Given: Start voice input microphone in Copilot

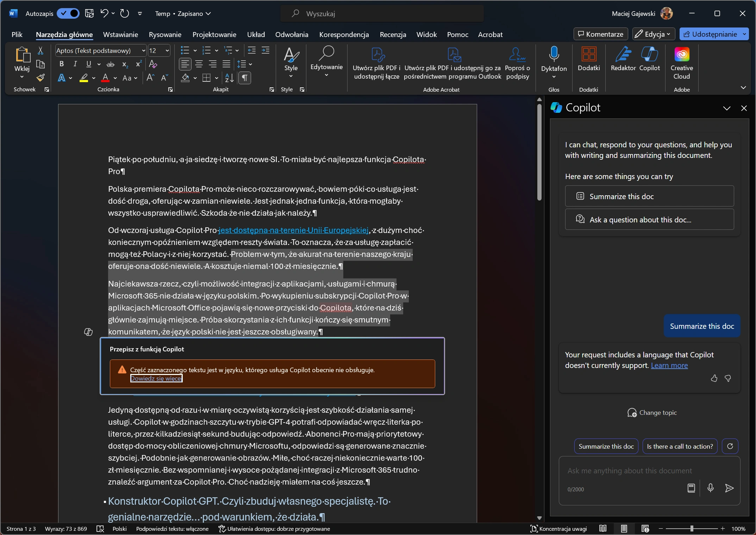Looking at the screenshot, I should coord(711,488).
